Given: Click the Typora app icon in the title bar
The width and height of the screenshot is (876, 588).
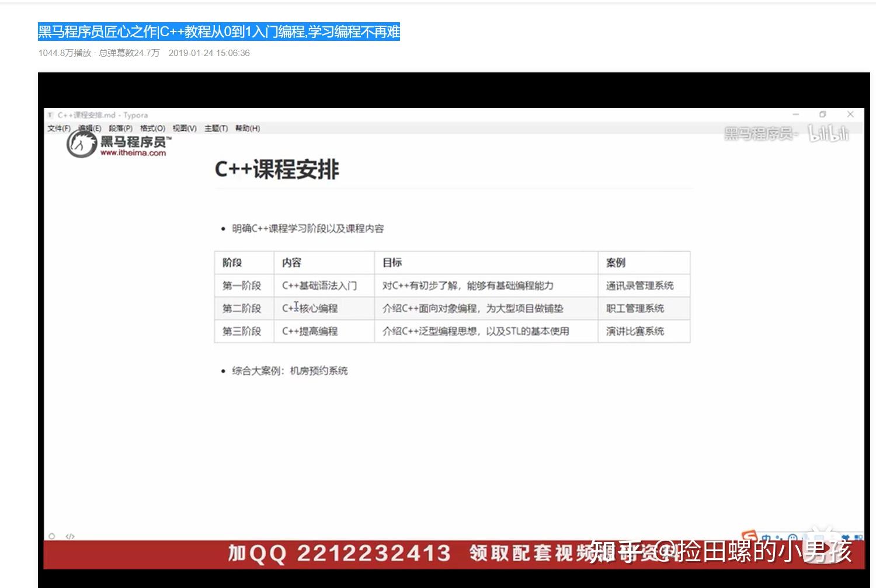Looking at the screenshot, I should click(x=50, y=115).
